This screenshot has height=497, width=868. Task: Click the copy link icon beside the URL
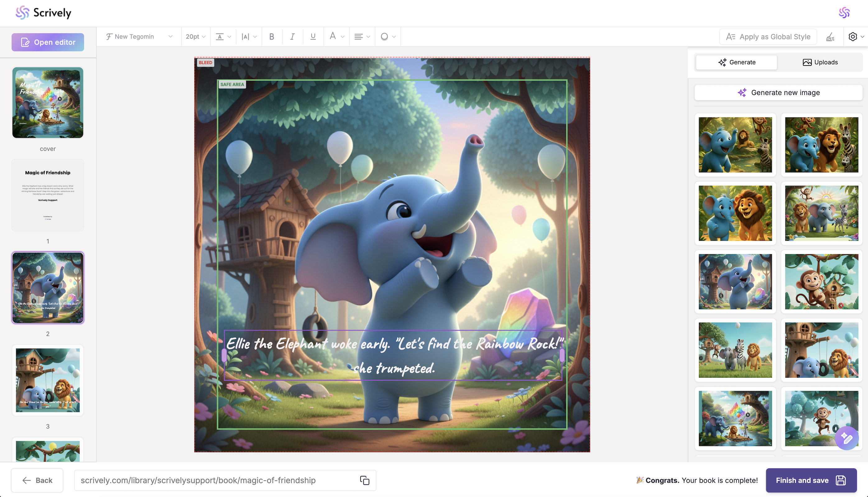tap(364, 480)
